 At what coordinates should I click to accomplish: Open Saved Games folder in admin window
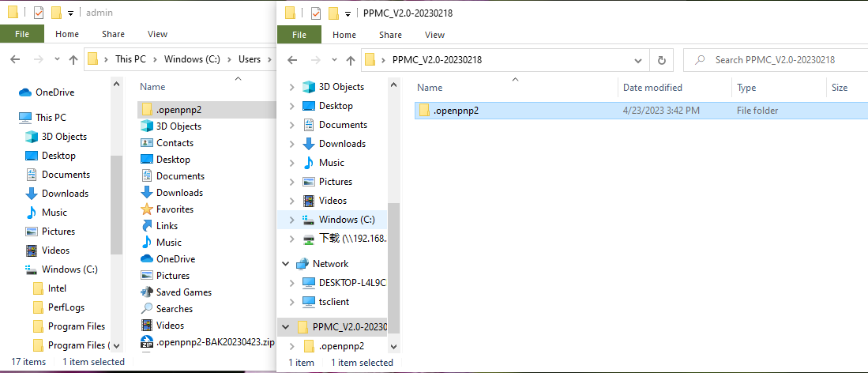pos(183,292)
